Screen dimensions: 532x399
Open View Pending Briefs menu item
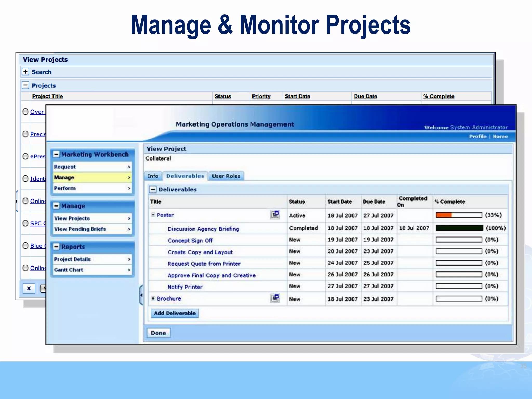coord(92,229)
